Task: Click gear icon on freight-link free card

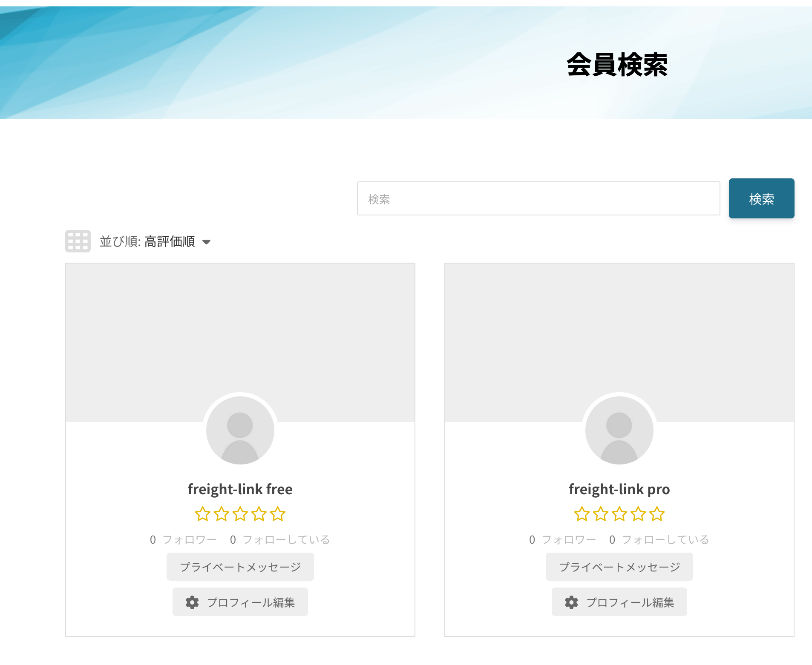Action: 192,602
